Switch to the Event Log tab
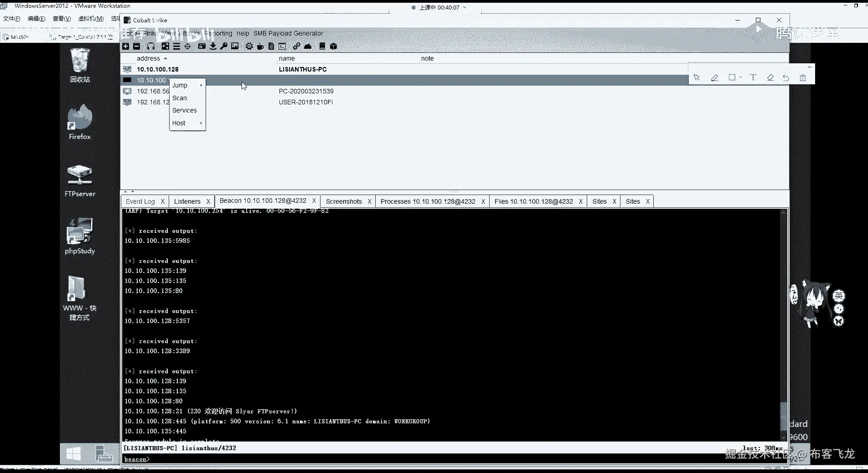This screenshot has width=868, height=473. coord(140,201)
